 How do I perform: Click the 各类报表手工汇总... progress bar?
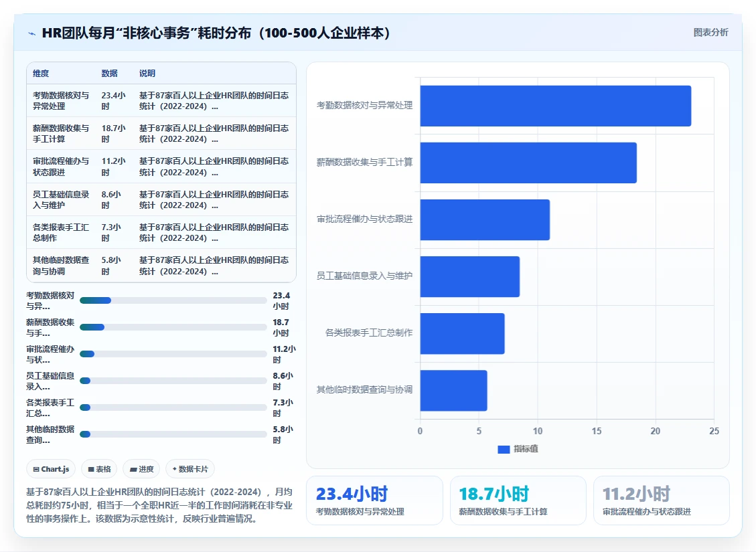pyautogui.click(x=173, y=407)
